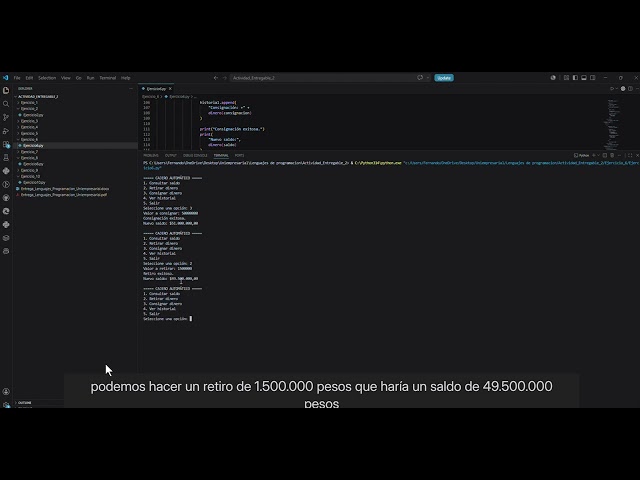Viewport: 640px width, 480px height.
Task: Click the Run Python File play button
Action: (x=611, y=89)
